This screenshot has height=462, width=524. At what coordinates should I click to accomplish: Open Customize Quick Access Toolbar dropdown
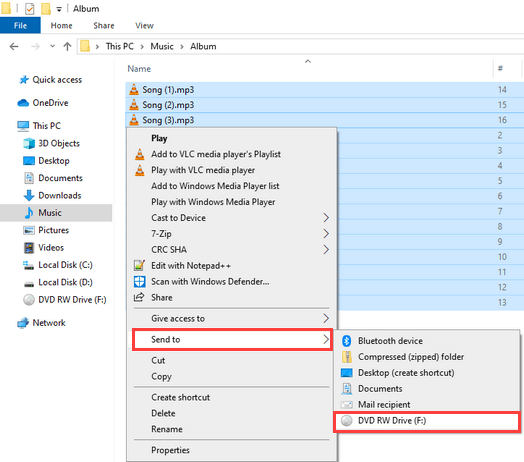pos(59,9)
